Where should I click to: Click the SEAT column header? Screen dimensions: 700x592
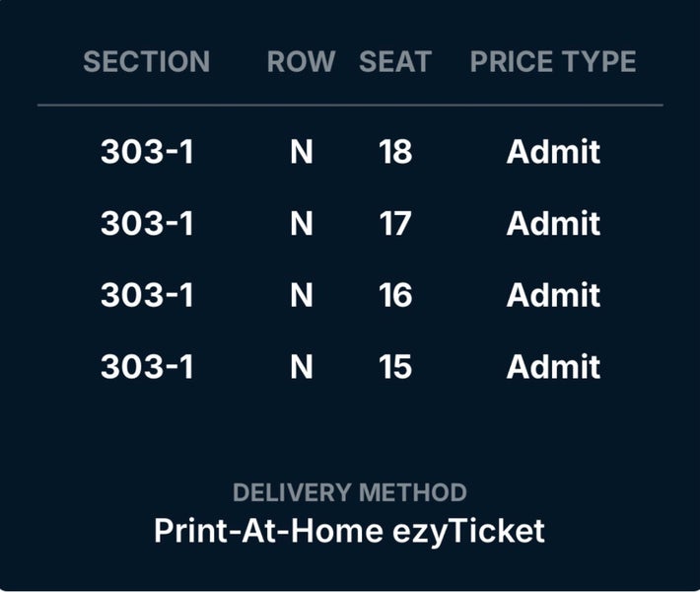(x=394, y=61)
